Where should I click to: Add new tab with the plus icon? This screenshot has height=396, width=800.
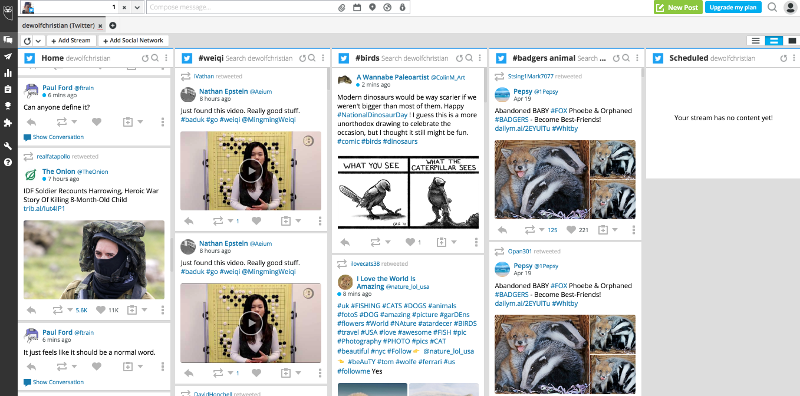pos(113,26)
